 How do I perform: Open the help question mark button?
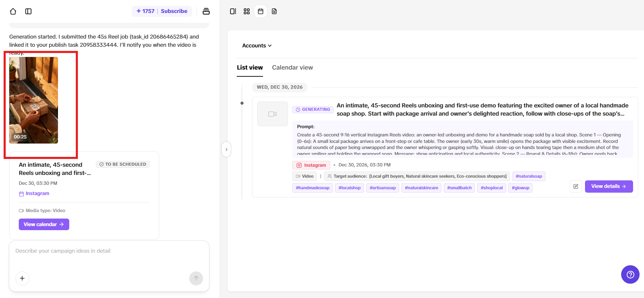click(630, 274)
